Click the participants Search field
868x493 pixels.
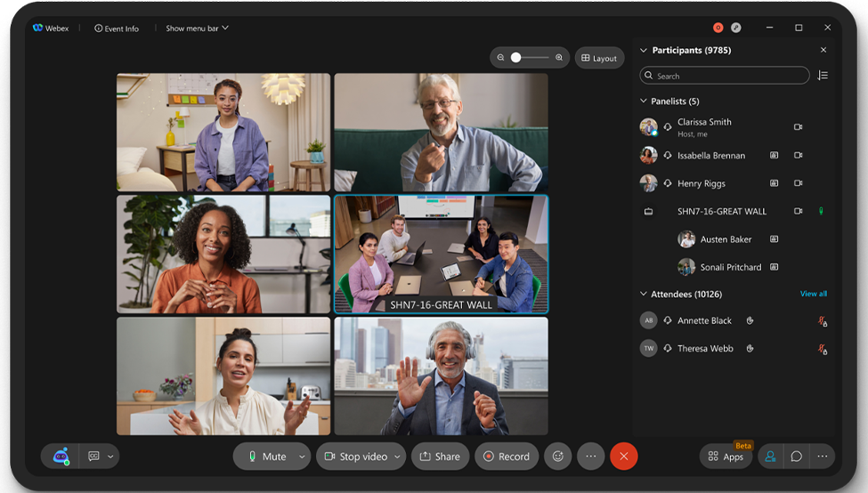(724, 76)
